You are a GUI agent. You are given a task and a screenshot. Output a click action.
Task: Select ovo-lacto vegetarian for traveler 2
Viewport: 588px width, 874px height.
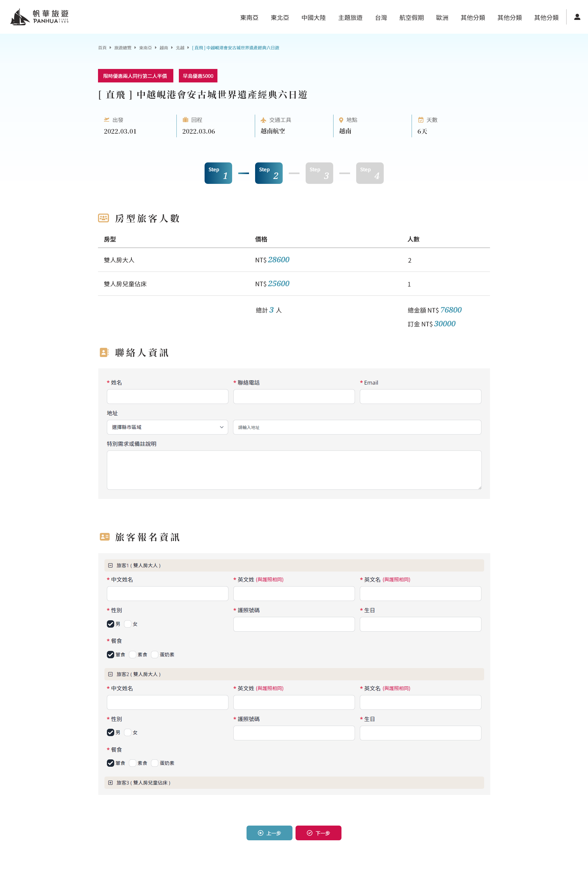155,763
